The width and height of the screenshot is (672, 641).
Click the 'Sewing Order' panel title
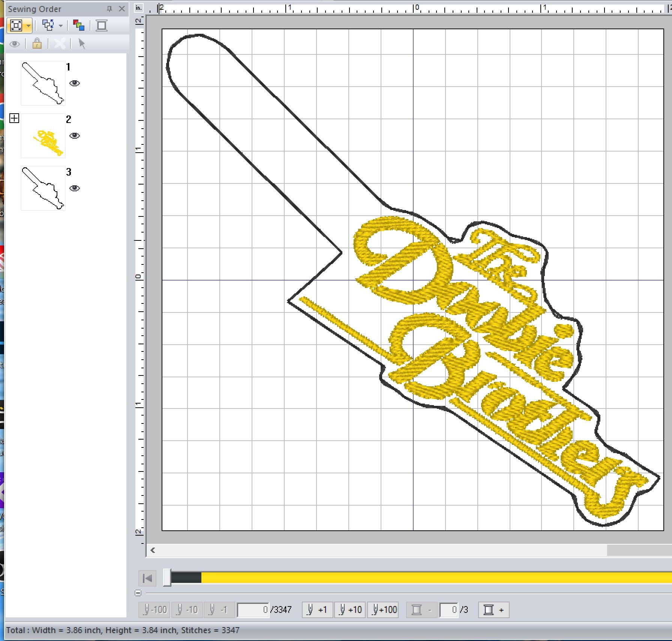34,9
